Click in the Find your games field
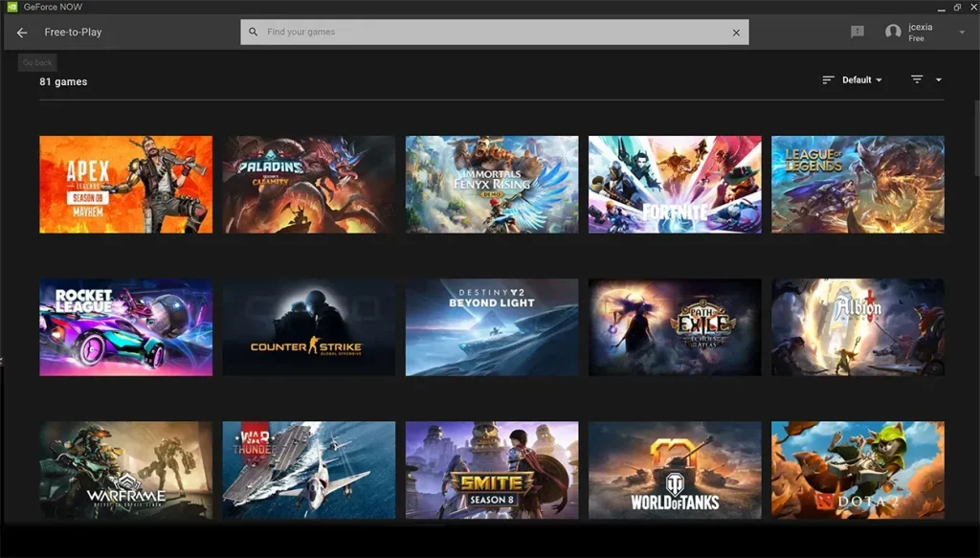Screen dimensions: 980x558 [x=493, y=33]
